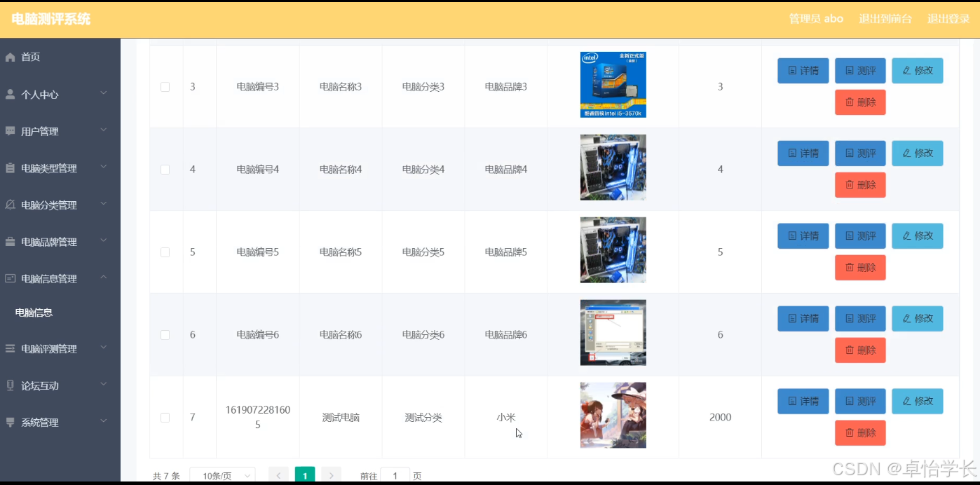Click 删除 for 电脑编号5
This screenshot has height=485, width=980.
pos(860,268)
